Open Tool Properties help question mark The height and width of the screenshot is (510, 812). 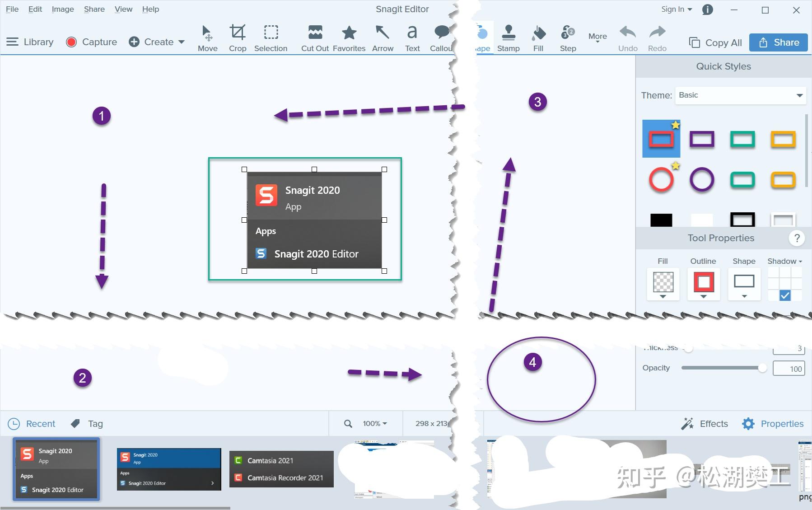coord(797,238)
